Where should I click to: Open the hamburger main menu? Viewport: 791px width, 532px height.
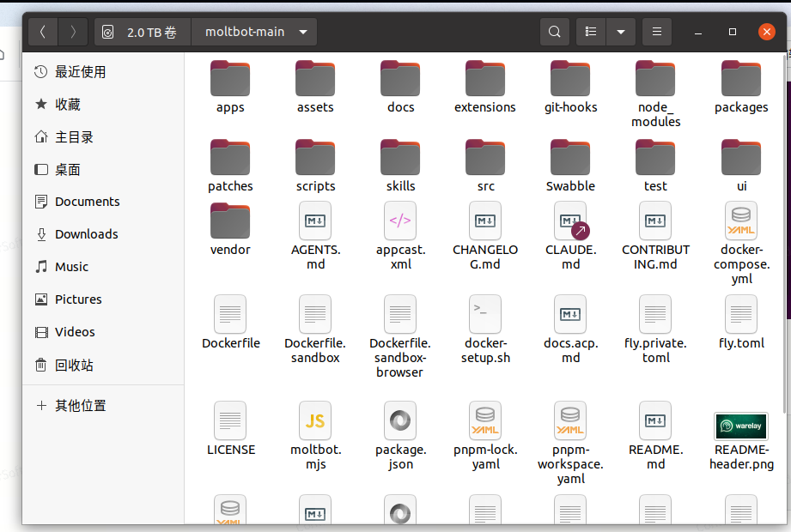[657, 33]
